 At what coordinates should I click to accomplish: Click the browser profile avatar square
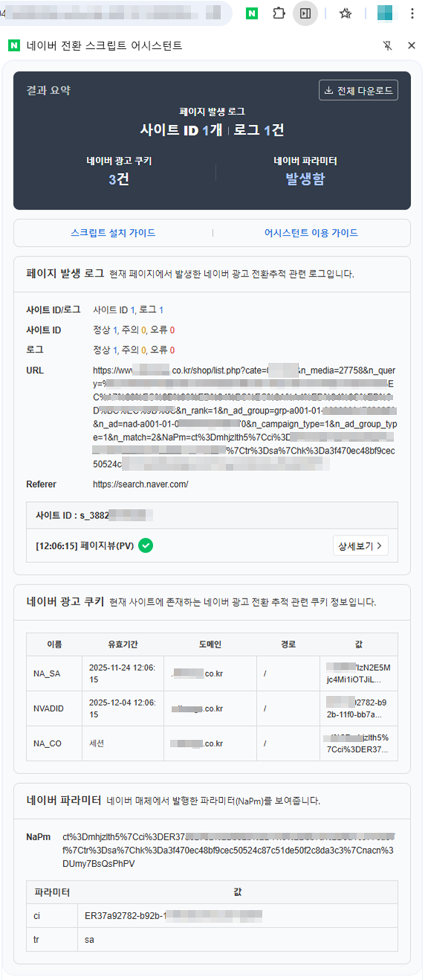(385, 13)
